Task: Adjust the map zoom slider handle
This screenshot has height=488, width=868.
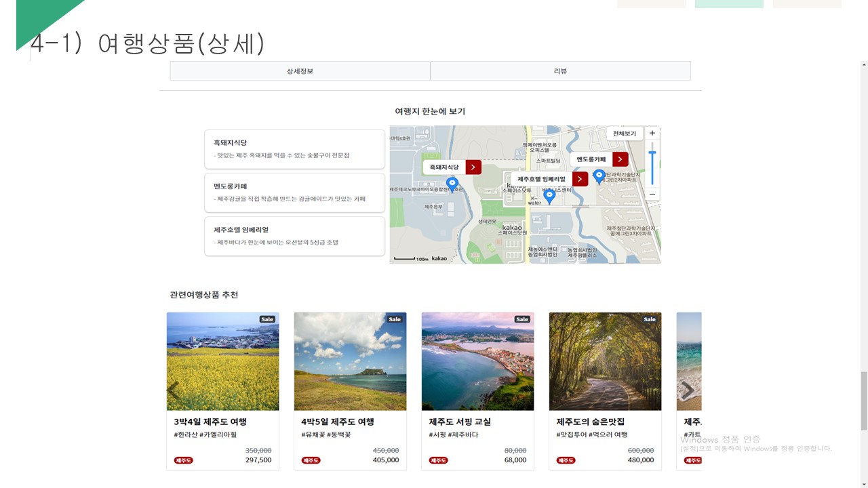Action: [x=652, y=153]
